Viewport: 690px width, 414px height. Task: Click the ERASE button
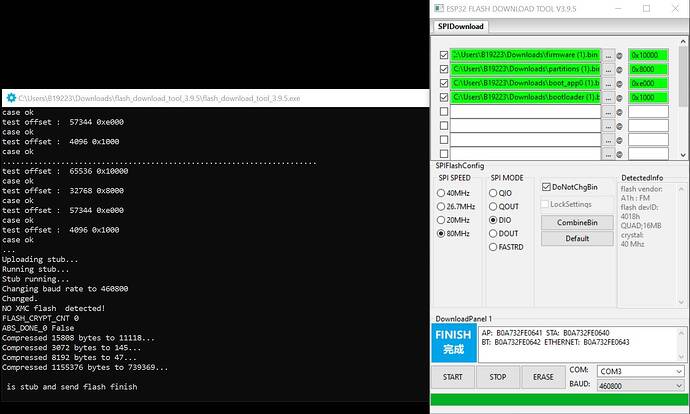[543, 377]
